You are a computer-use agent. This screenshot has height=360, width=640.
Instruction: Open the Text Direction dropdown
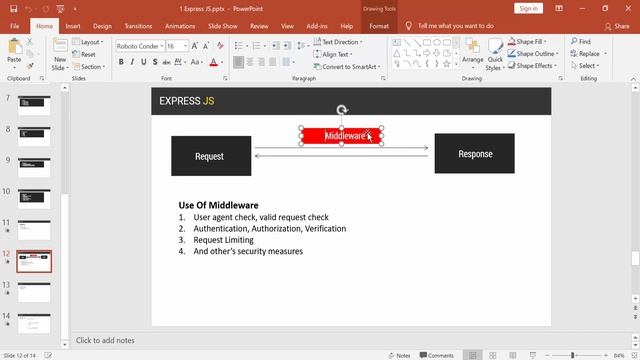click(x=338, y=42)
